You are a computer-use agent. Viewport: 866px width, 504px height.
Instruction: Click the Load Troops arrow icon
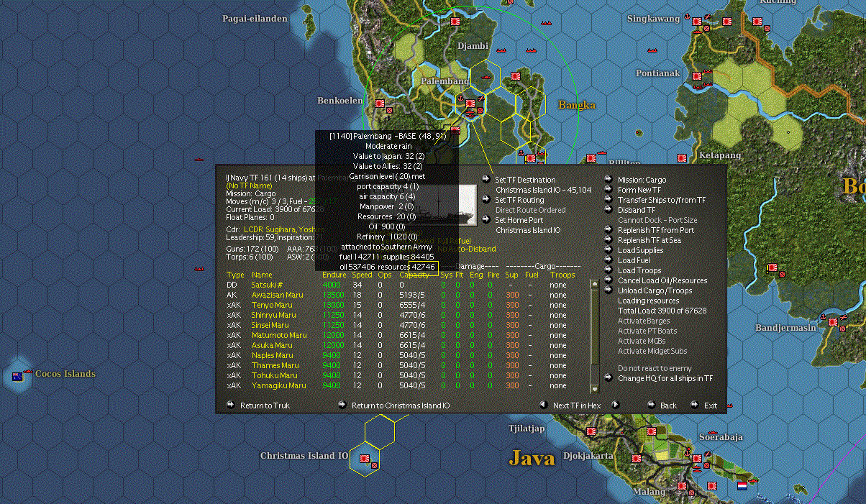(x=609, y=270)
